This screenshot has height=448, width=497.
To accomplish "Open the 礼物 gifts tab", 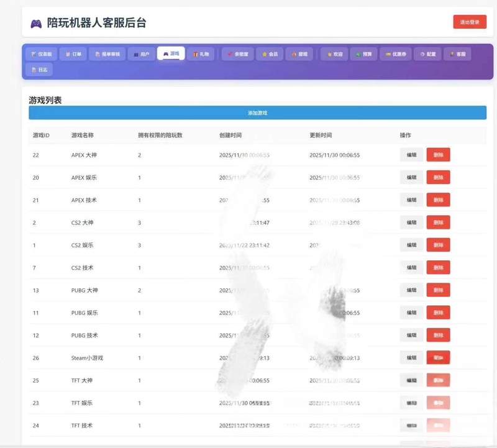I will 201,54.
